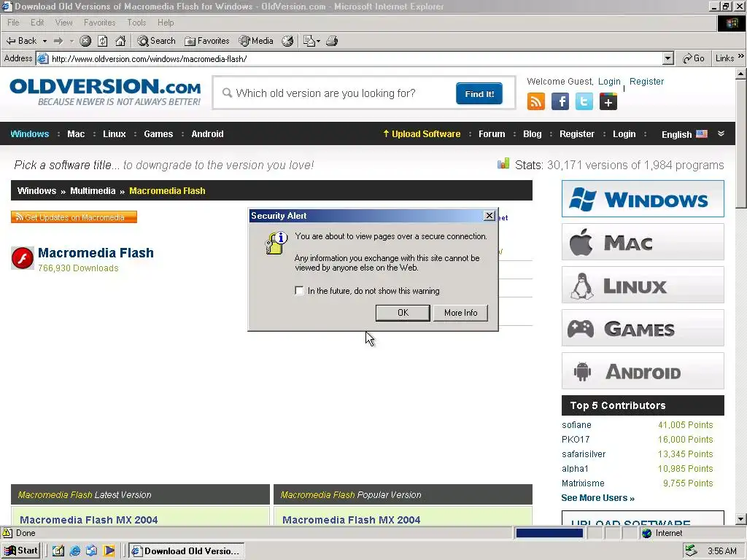Click OK in Security Alert dialog
Viewport: 747px width, 560px height.
(403, 313)
